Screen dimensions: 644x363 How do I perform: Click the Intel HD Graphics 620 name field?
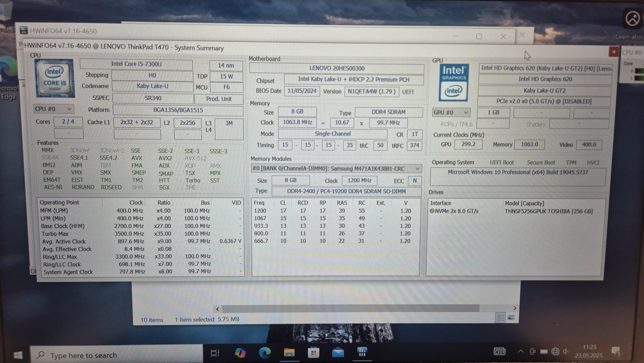545,79
